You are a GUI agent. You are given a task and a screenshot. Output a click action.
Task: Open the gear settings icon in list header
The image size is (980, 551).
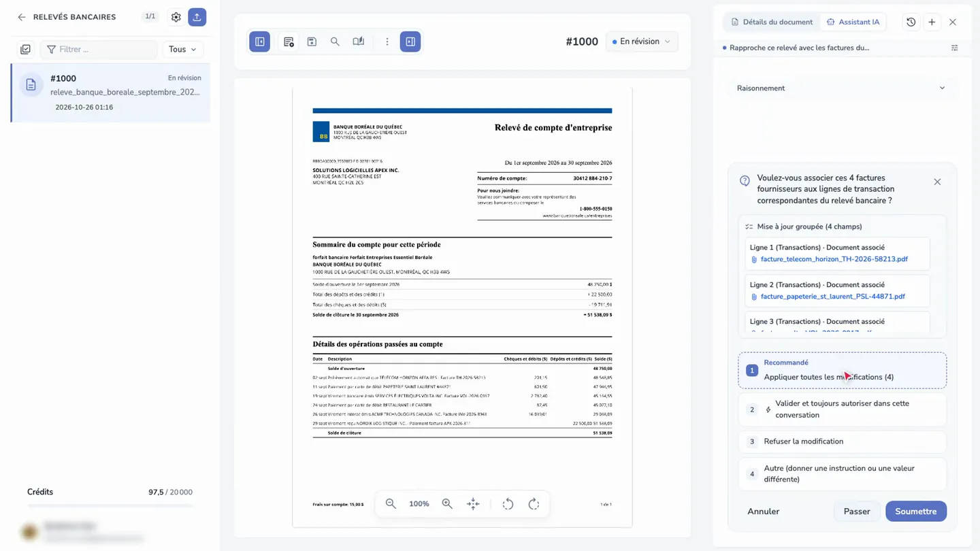[x=176, y=17]
